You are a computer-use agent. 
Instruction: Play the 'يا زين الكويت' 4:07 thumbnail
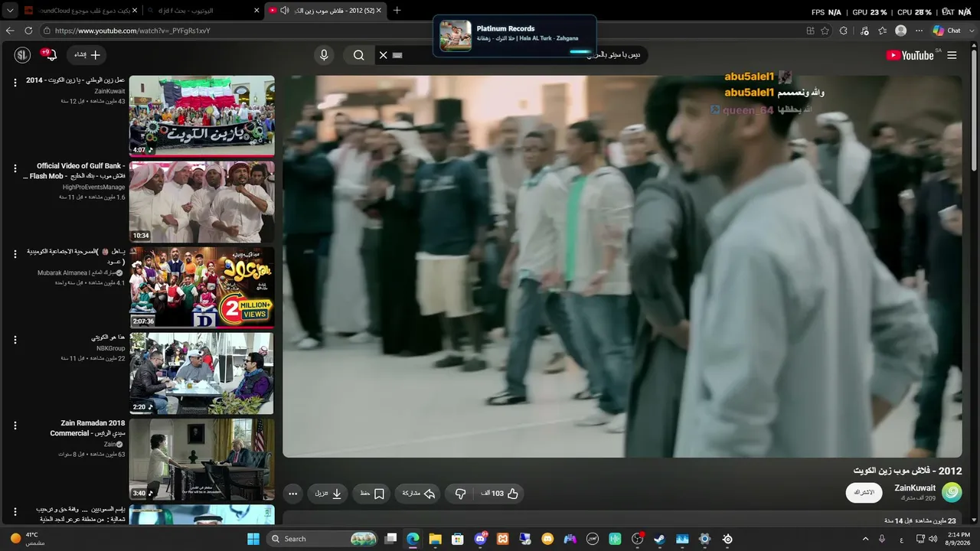click(x=202, y=116)
